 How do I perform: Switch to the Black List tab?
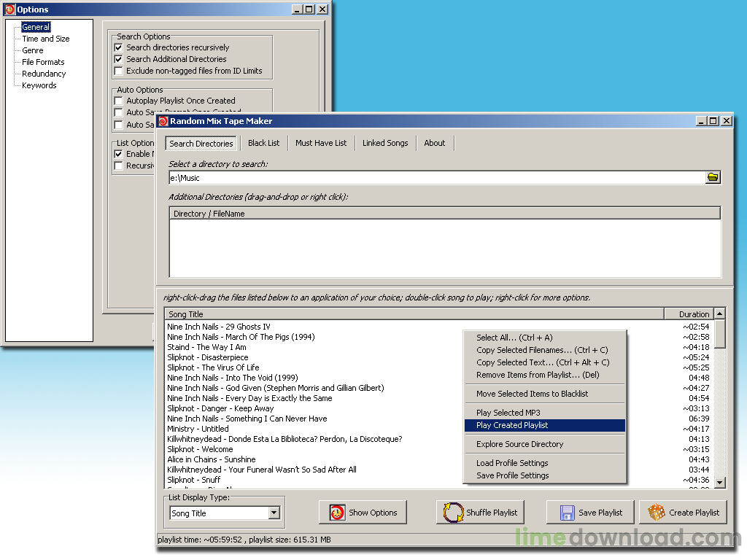[x=263, y=143]
